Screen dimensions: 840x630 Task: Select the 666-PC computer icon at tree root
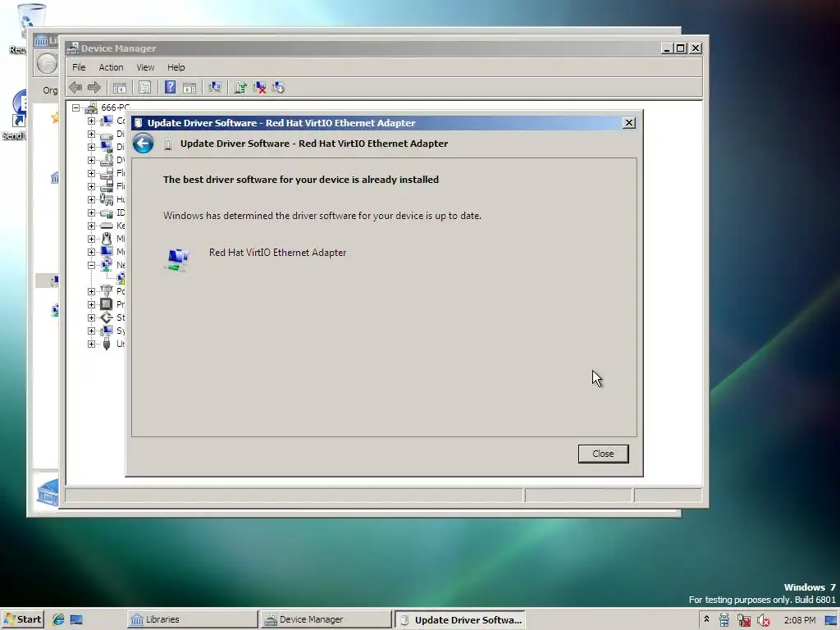(91, 108)
